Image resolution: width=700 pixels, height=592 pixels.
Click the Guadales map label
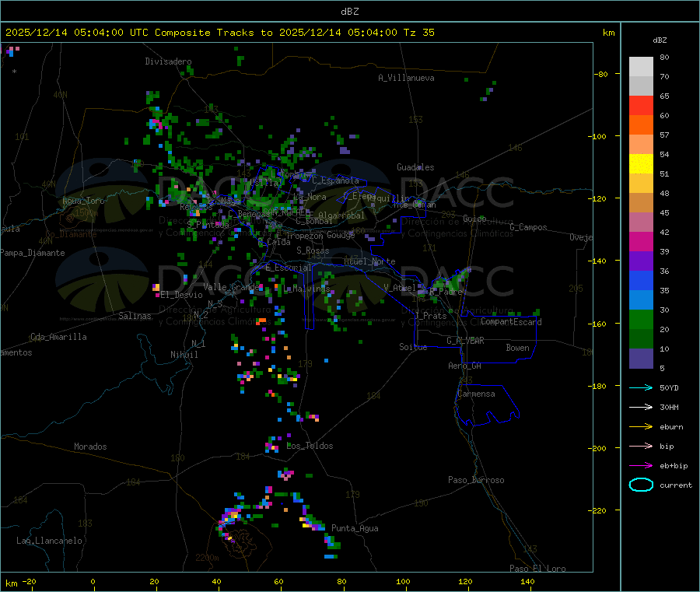(x=415, y=167)
